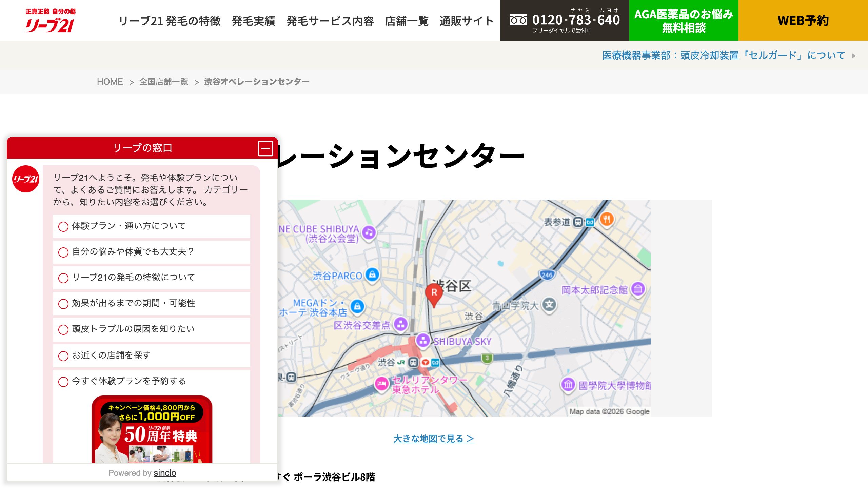The width and height of the screenshot is (868, 488).
Task: Open 医療機器事業部 セルガード link
Action: tap(724, 55)
